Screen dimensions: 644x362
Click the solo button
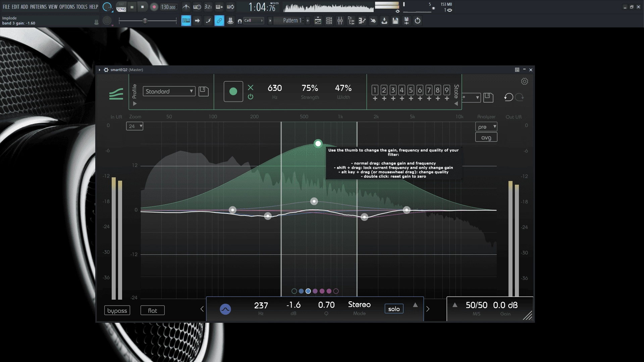394,309
